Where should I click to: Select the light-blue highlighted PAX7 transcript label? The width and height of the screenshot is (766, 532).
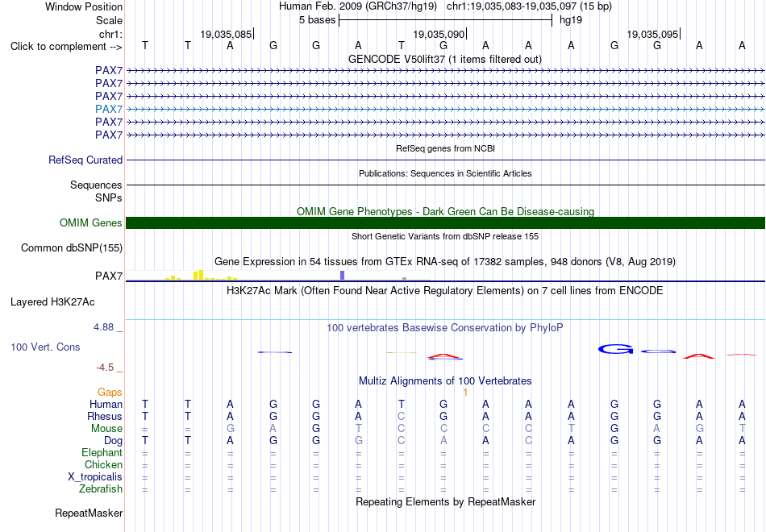coord(109,109)
